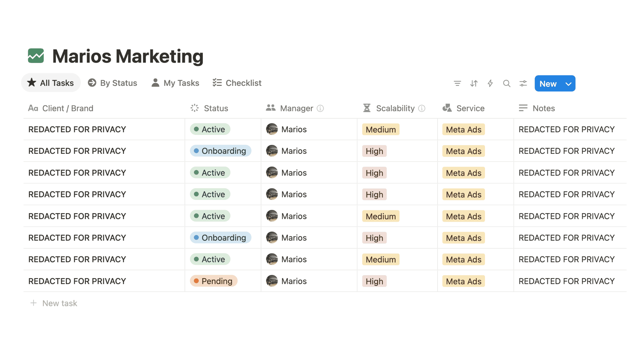The width and height of the screenshot is (644, 362).
Task: Click the hourglass icon on Scalability column
Action: (366, 108)
